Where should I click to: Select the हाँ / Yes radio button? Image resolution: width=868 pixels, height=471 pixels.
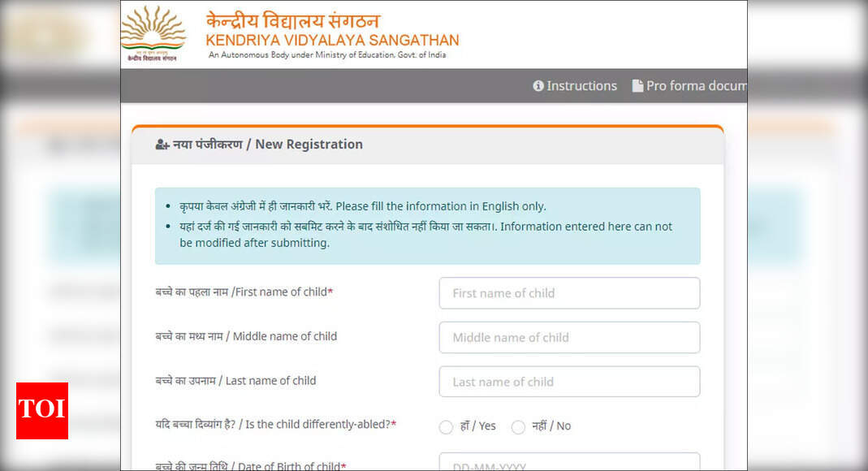(x=447, y=426)
